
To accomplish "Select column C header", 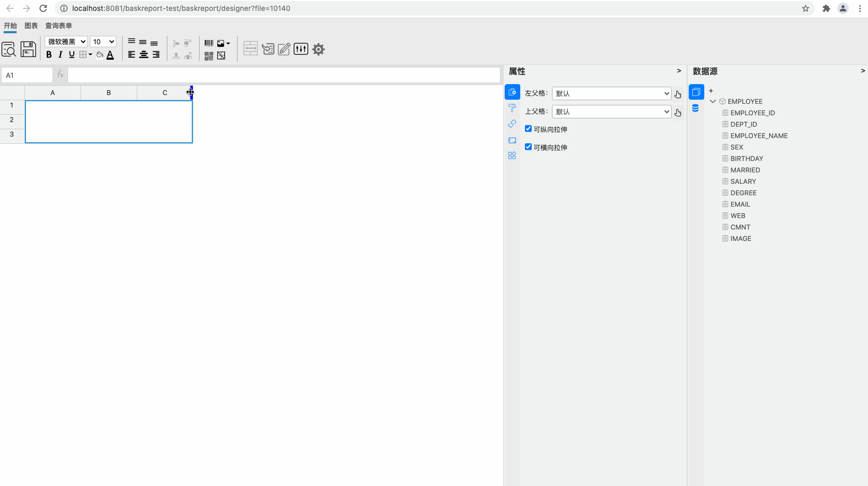I will coord(165,92).
